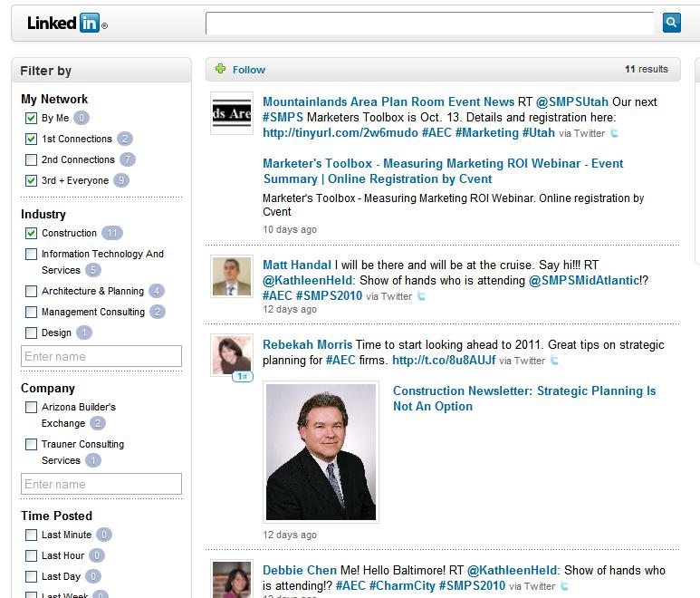Click the LinkedIn logo
The width and height of the screenshot is (700, 598).
[x=67, y=23]
